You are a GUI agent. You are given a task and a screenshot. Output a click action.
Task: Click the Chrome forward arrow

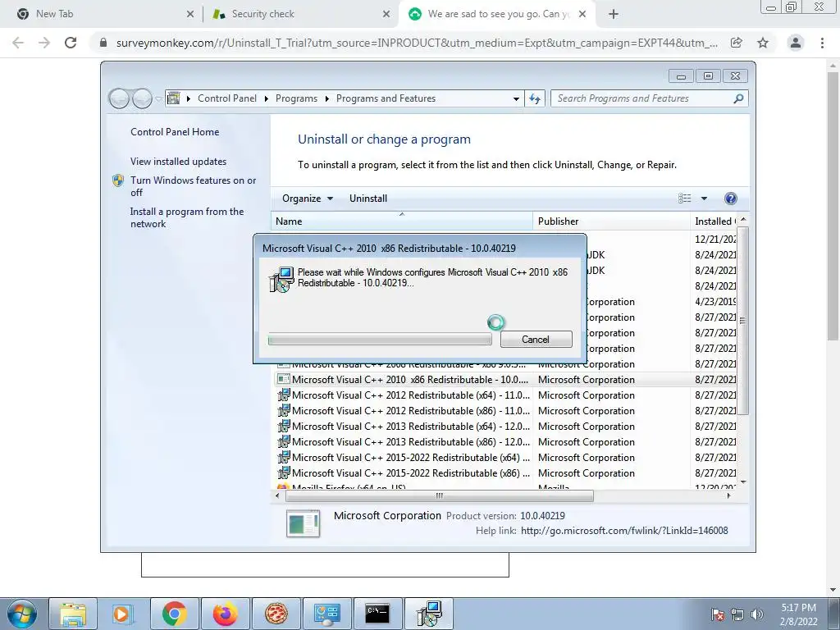(44, 43)
